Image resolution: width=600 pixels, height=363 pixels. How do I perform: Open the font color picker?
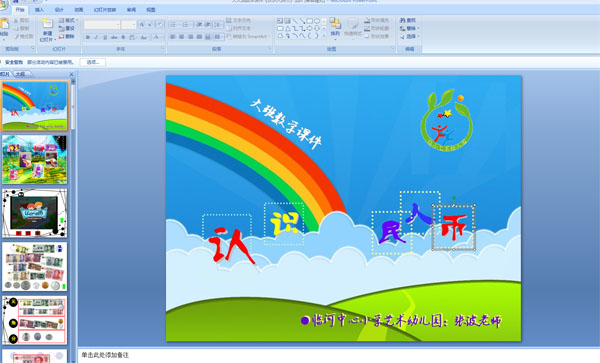(x=157, y=37)
